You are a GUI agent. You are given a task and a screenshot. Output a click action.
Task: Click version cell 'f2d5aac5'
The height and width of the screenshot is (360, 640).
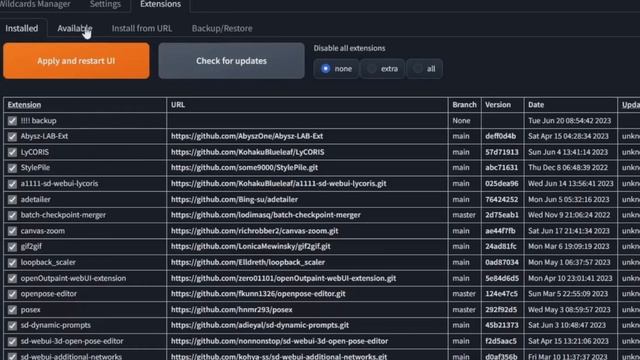[x=501, y=341]
